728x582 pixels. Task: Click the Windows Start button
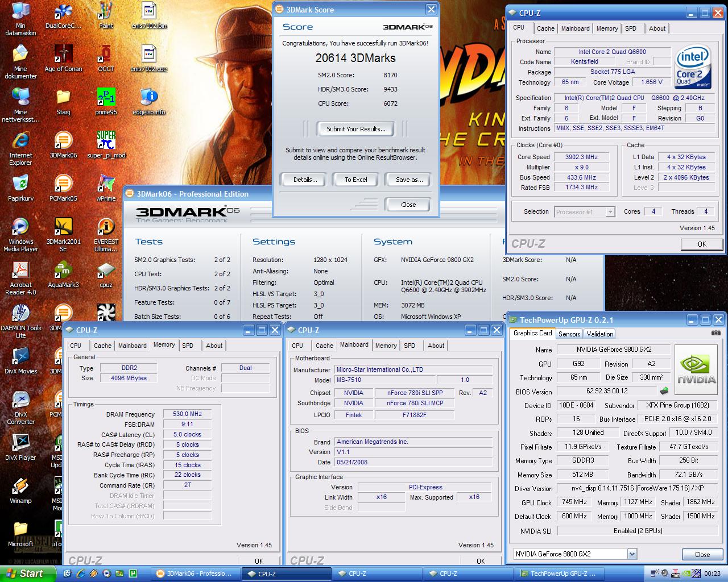tap(27, 573)
